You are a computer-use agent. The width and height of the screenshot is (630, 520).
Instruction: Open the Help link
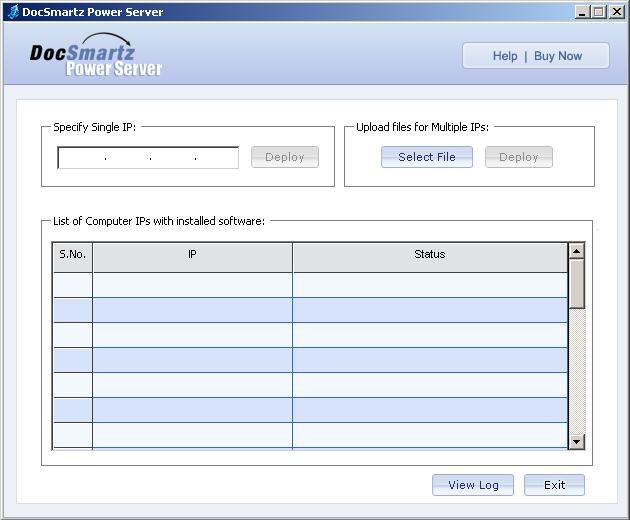[x=505, y=56]
